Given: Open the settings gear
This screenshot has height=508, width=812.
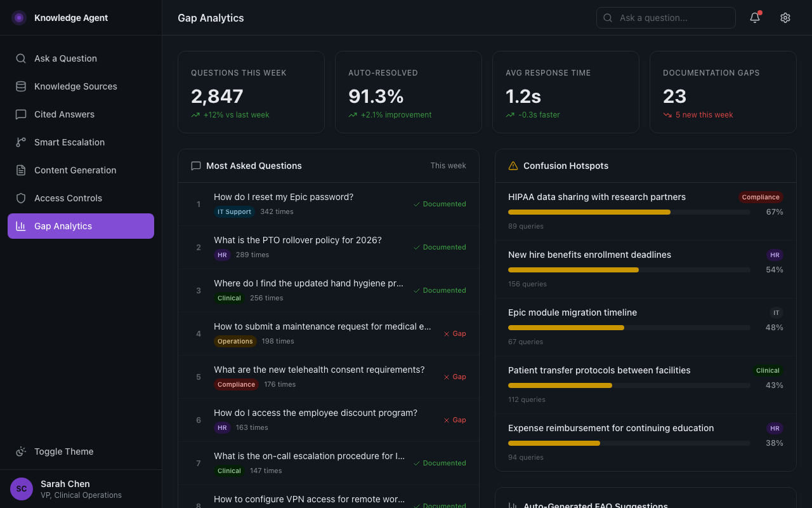Looking at the screenshot, I should (x=785, y=18).
